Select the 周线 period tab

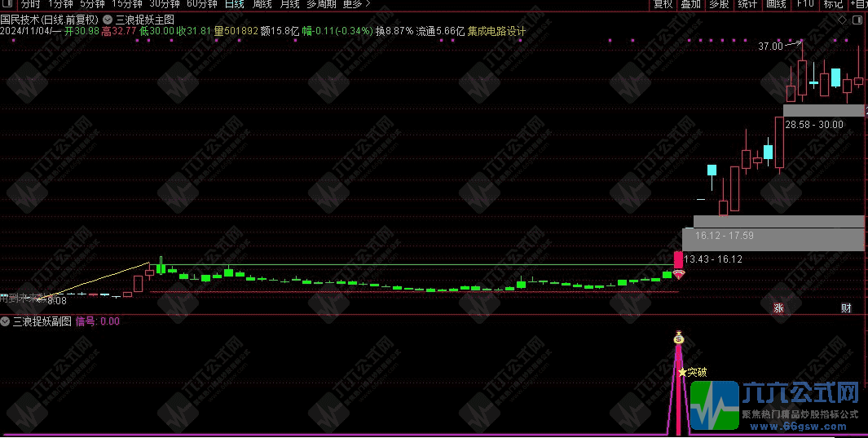(x=262, y=4)
